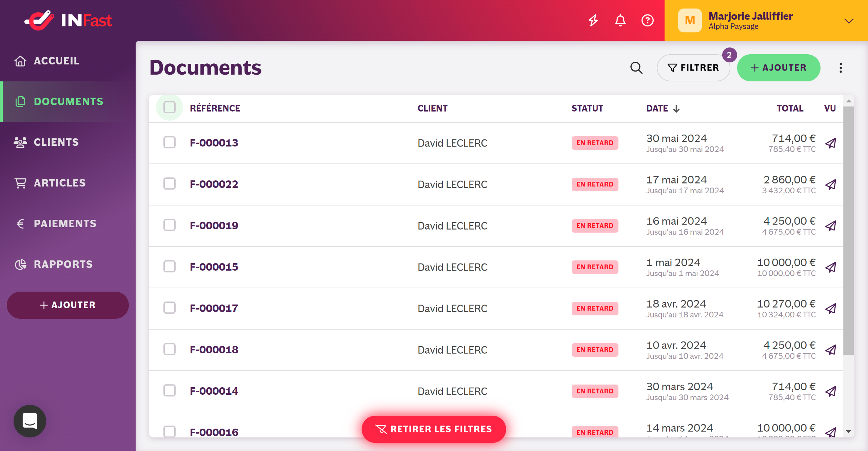Open the chat support bubble
The image size is (868, 451).
point(30,421)
